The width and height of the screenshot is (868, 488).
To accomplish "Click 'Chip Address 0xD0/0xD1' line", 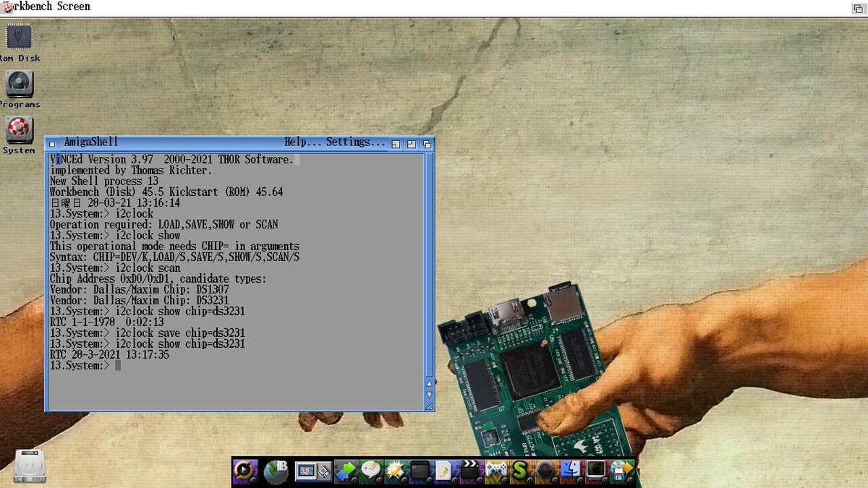I will pos(158,279).
